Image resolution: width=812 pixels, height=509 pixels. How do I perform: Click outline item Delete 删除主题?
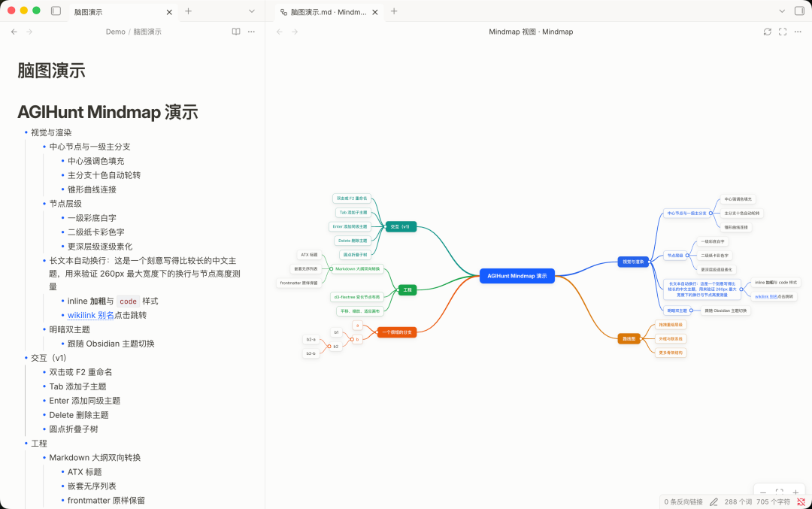pyautogui.click(x=79, y=415)
